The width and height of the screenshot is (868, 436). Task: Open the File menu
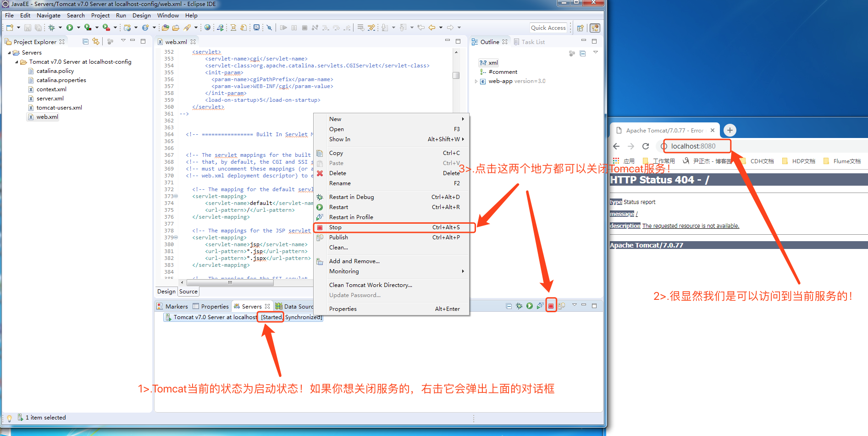click(x=9, y=15)
